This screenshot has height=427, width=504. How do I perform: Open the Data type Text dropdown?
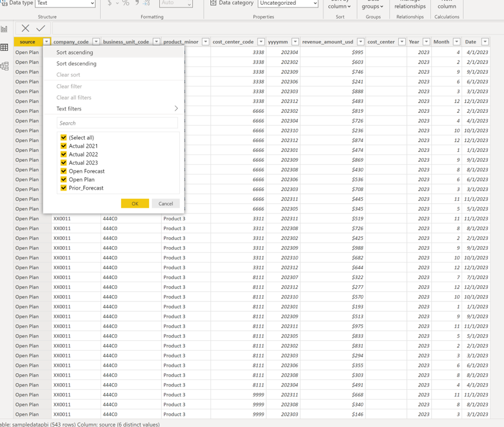coord(65,3)
